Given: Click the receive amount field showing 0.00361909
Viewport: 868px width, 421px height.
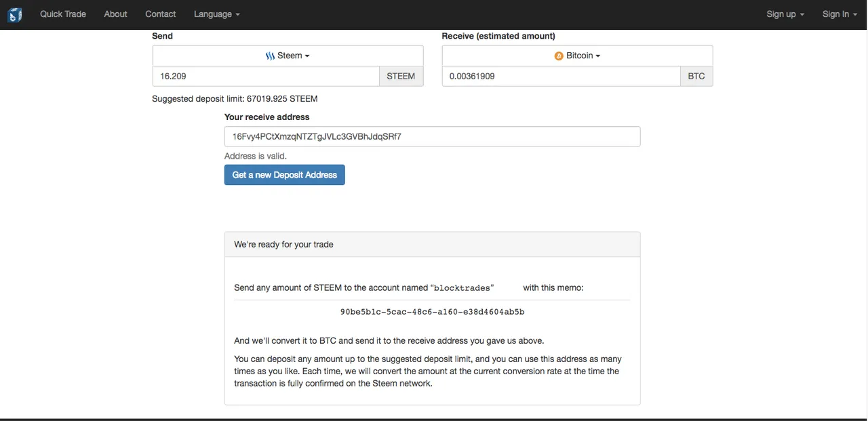Looking at the screenshot, I should point(561,76).
